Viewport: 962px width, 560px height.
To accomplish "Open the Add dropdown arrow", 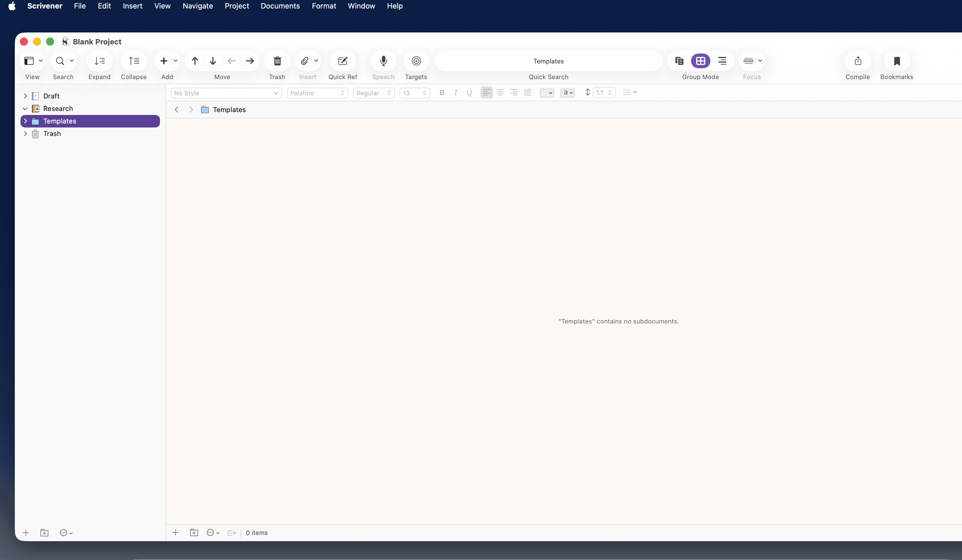I will (176, 61).
